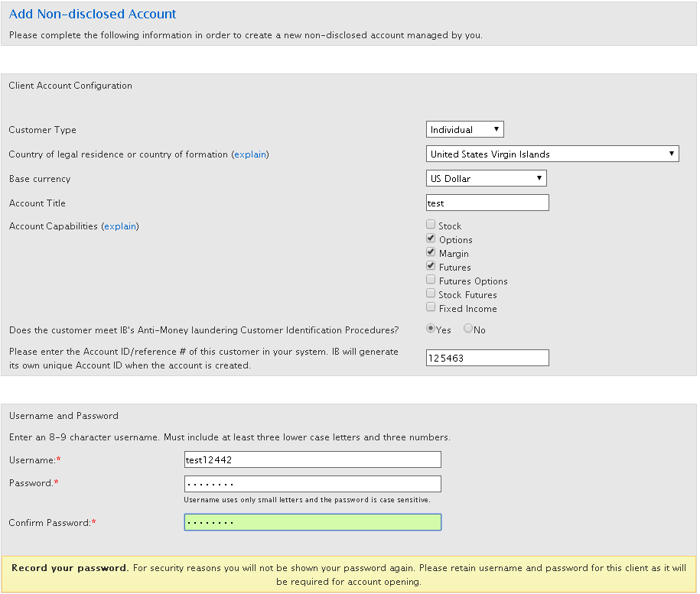Select No for Anti-Money laundering procedures

pyautogui.click(x=467, y=329)
